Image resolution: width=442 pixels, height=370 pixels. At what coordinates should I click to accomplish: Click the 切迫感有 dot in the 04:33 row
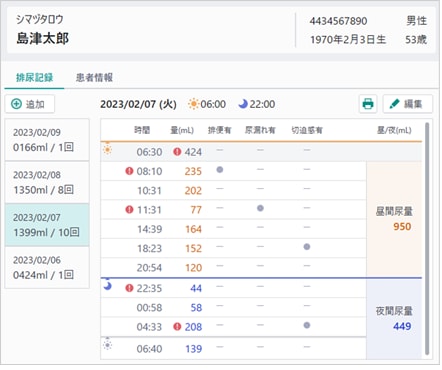(x=307, y=325)
